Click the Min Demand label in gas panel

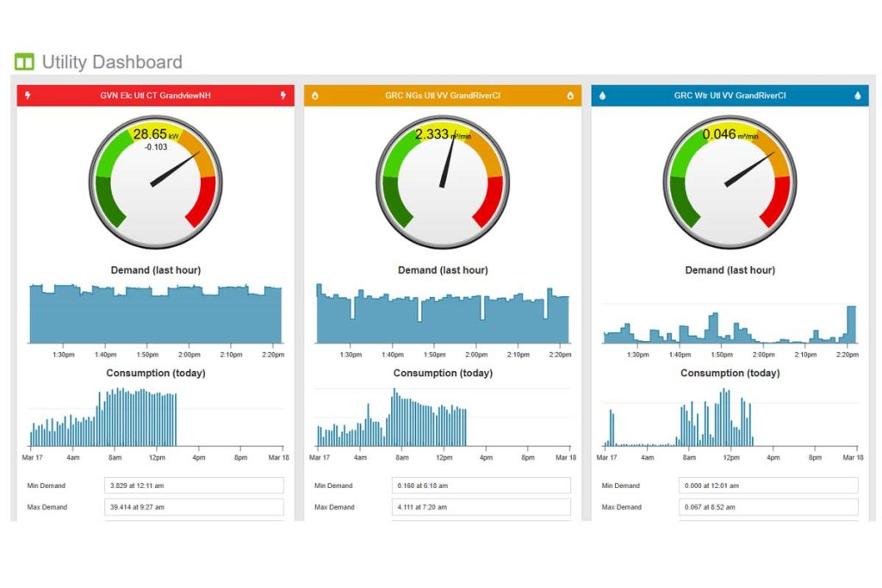tap(333, 486)
